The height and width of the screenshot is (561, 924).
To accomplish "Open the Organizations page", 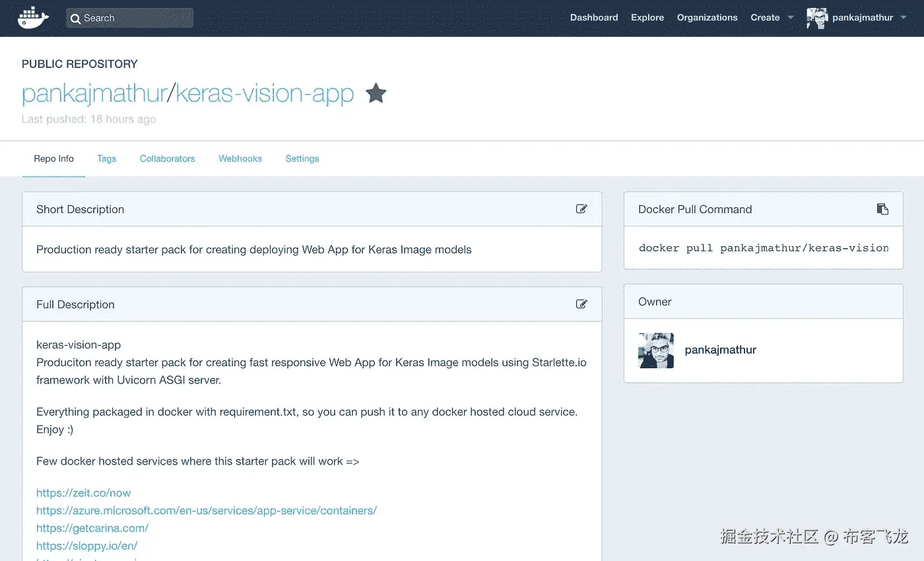I will (x=707, y=18).
